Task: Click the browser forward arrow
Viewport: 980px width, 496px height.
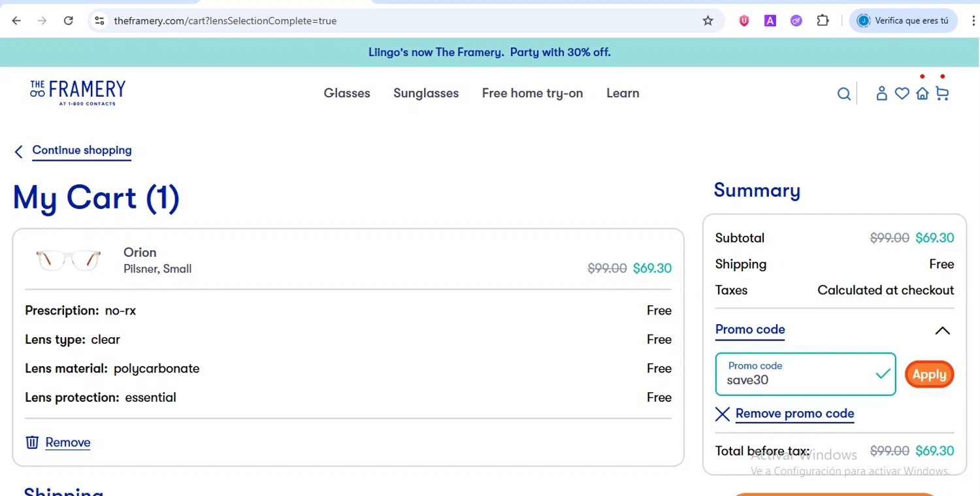Action: [42, 21]
